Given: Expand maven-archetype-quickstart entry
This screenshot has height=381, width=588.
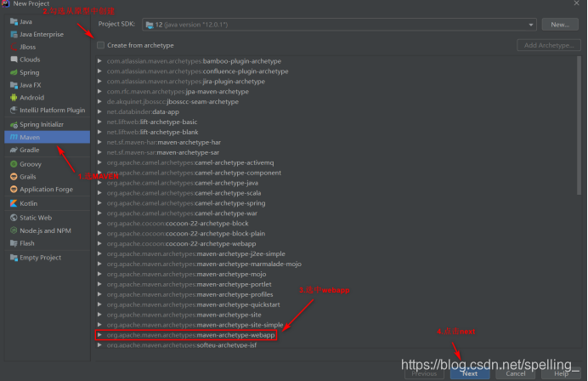Looking at the screenshot, I should point(99,304).
